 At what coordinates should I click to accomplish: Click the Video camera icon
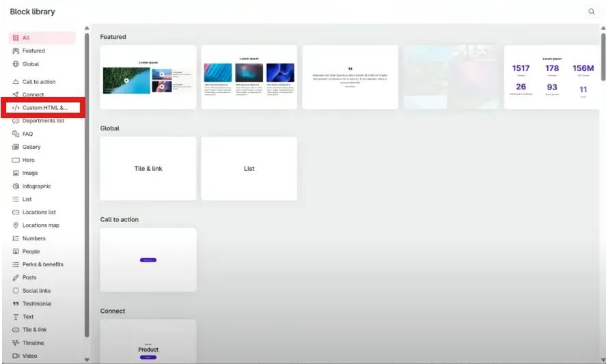click(16, 356)
